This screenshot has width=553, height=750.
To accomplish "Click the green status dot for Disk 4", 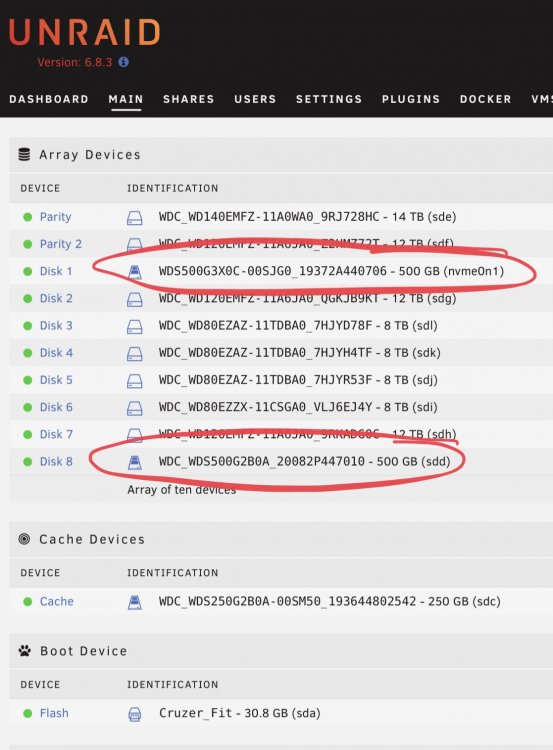I will [28, 353].
